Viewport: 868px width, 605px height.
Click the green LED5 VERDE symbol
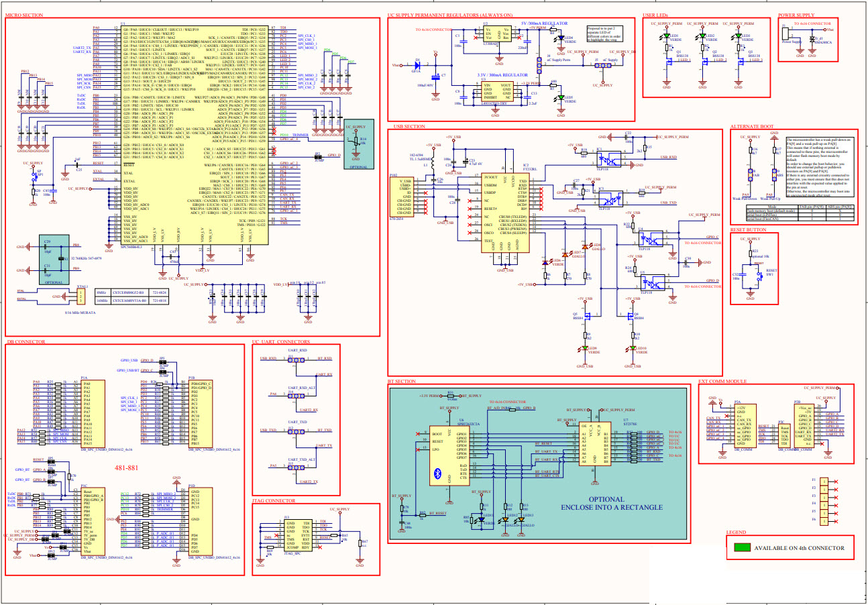(561, 97)
